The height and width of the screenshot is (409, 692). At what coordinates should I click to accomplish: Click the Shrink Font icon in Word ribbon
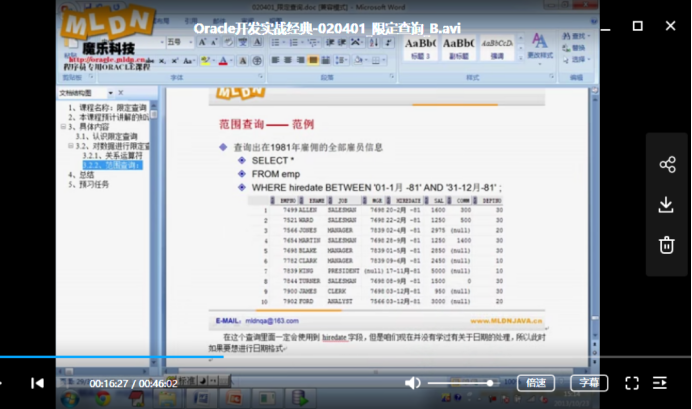pos(214,42)
